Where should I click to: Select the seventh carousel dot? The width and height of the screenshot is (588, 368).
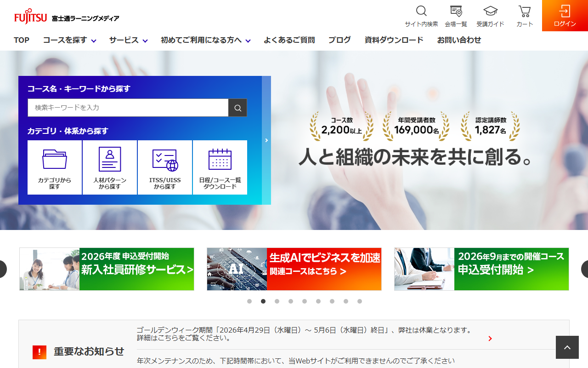pyautogui.click(x=332, y=301)
